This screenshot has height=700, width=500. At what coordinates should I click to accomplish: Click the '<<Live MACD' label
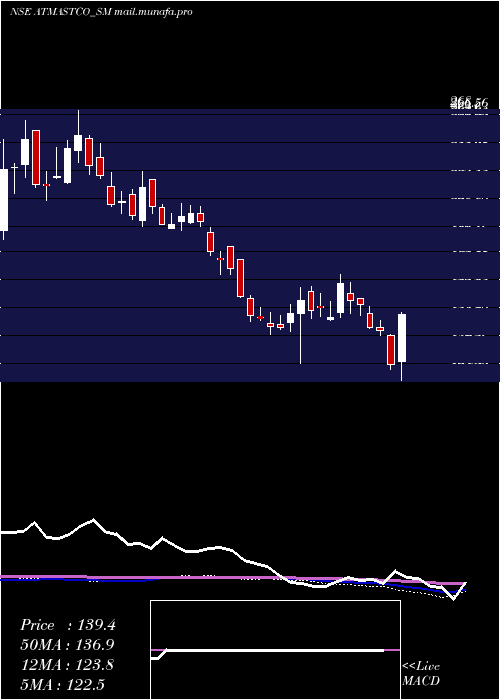[421, 673]
